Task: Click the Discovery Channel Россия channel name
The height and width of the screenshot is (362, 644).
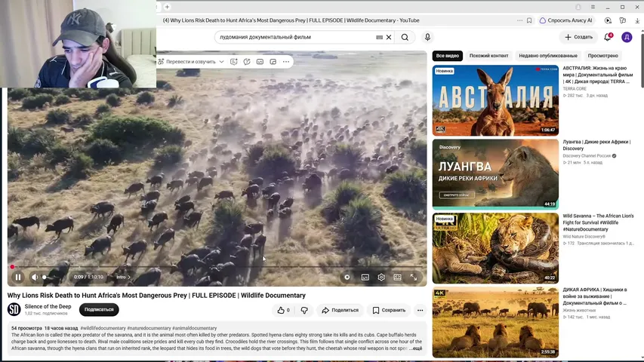Action: point(587,156)
